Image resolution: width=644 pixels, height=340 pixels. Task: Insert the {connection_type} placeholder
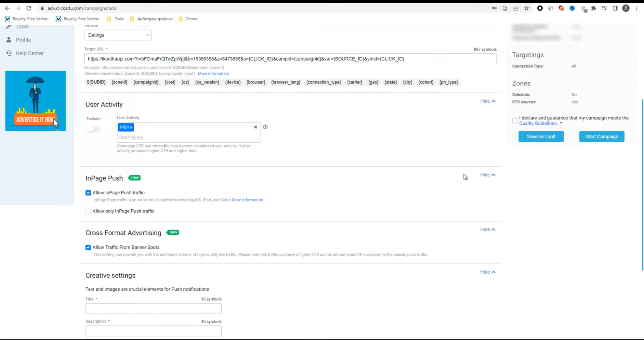coord(323,82)
